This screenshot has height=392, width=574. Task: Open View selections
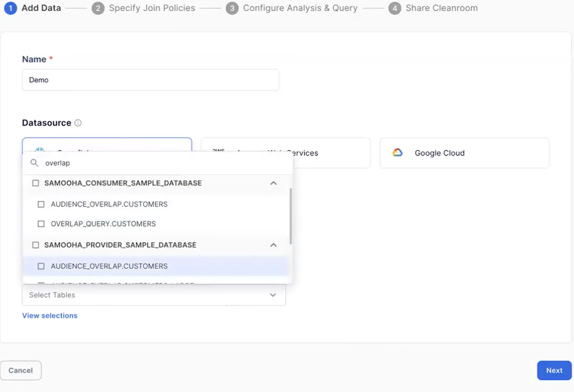pyautogui.click(x=49, y=315)
